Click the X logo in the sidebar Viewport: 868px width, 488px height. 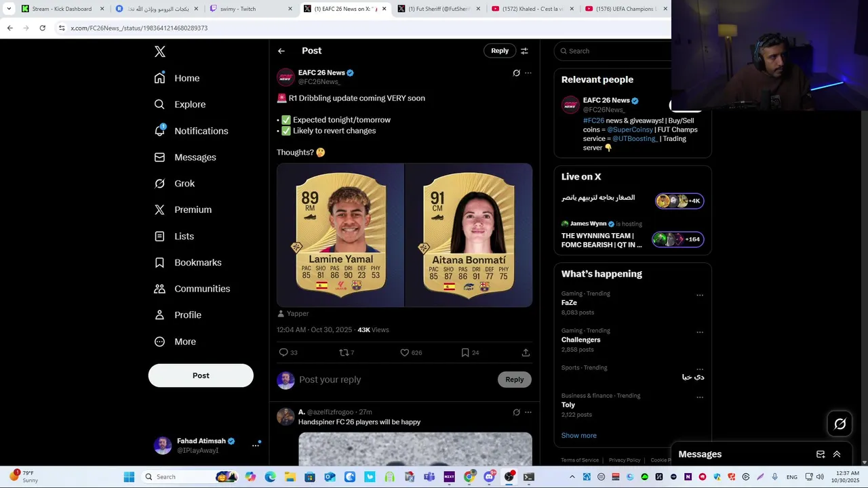pos(159,52)
